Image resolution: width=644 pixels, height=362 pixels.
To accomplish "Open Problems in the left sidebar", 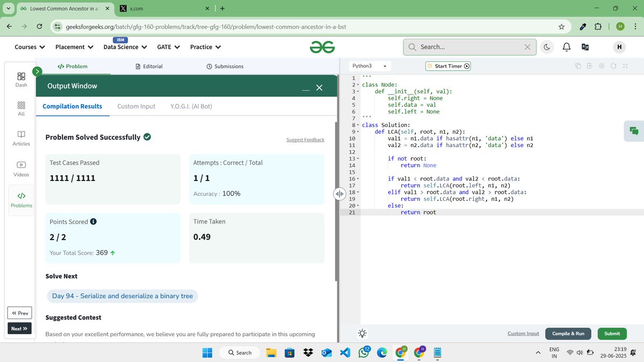I will (21, 200).
